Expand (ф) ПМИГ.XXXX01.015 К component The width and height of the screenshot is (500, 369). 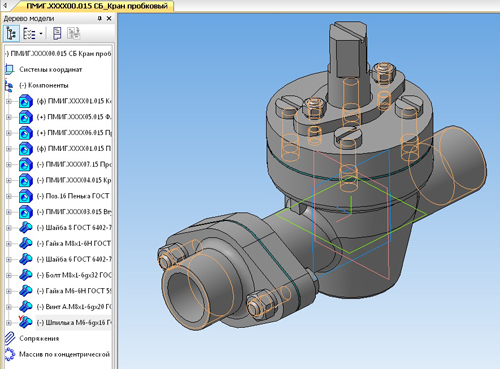point(9,101)
